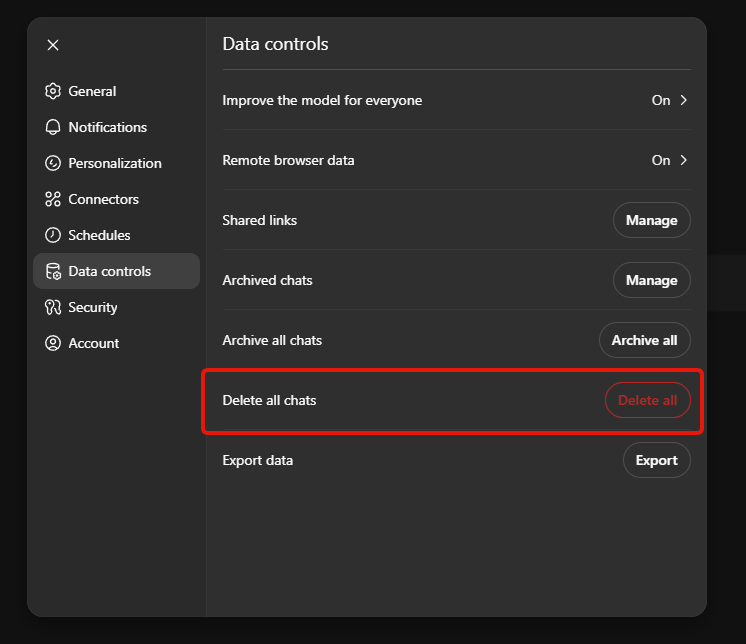746x644 pixels.
Task: Click the General gear icon
Action: [53, 91]
